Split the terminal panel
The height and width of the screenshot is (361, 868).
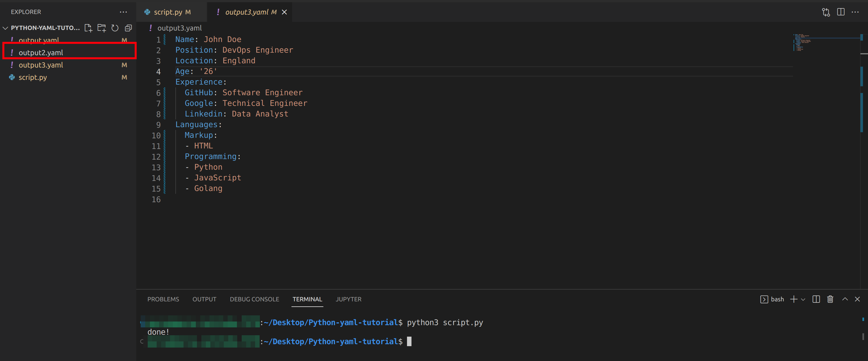tap(816, 299)
